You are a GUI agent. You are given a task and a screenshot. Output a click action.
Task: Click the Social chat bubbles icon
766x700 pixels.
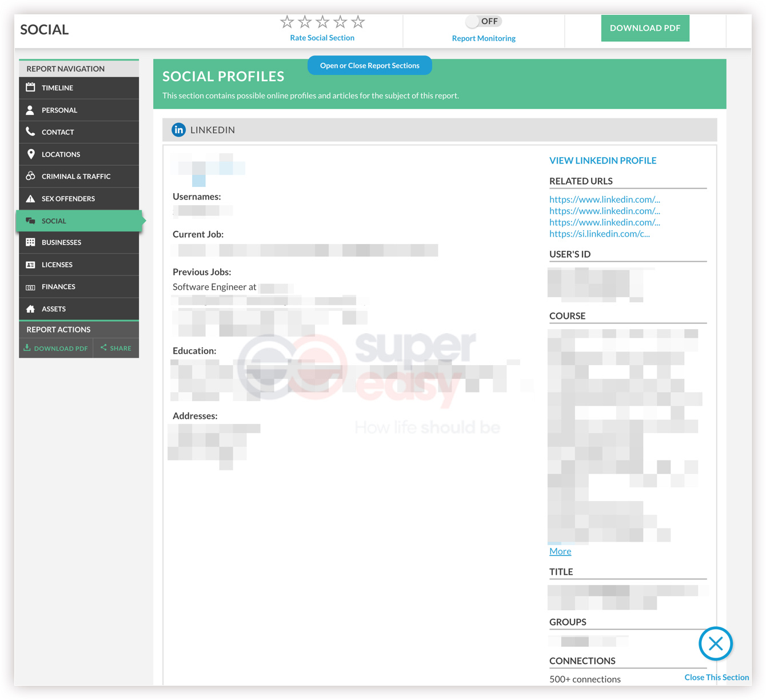pos(30,221)
